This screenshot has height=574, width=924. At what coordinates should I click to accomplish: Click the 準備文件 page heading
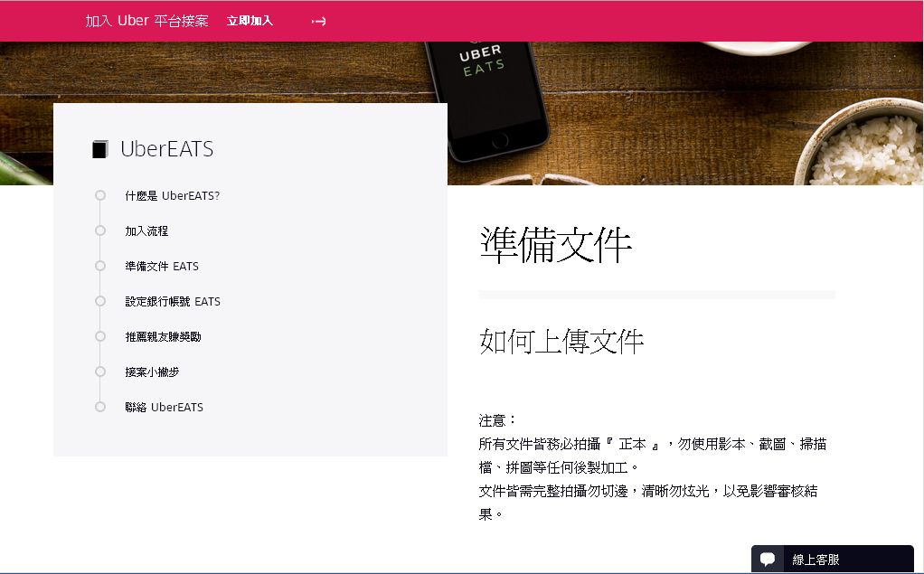(x=556, y=245)
